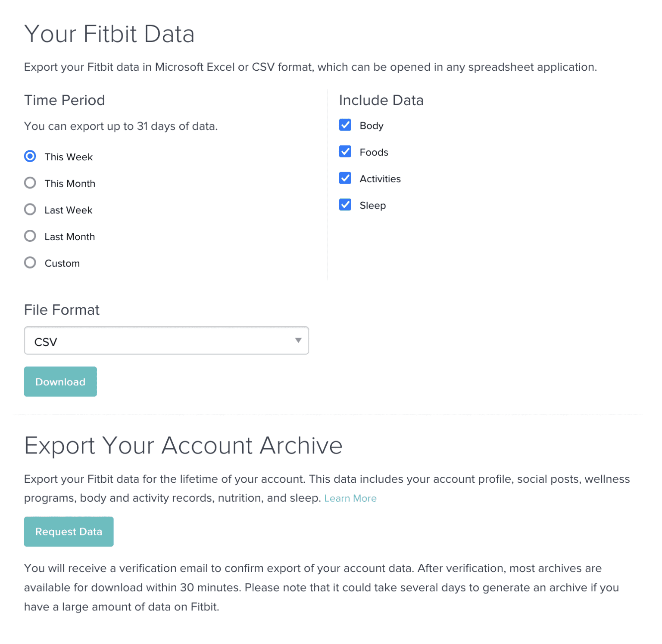Uncheck the Sleep data option
The width and height of the screenshot is (662, 644).
[345, 205]
